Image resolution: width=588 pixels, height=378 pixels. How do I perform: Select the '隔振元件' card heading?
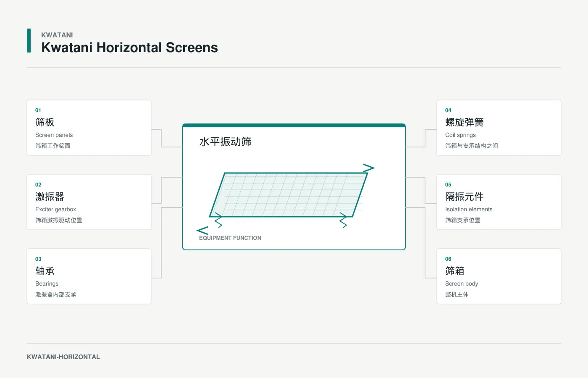[x=465, y=197]
